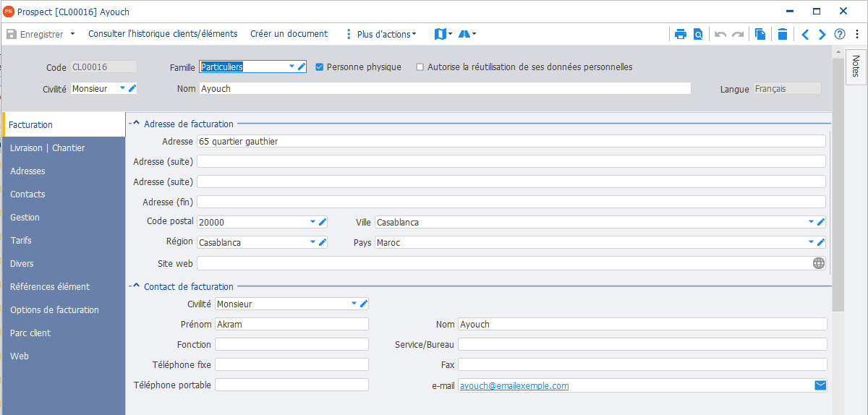Click Créer un document
Screen dimensions: 868x415
pos(289,34)
